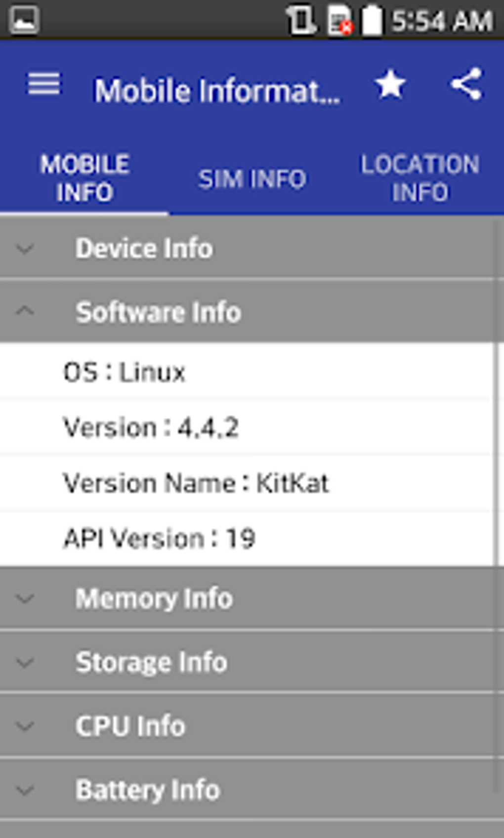Viewport: 504px width, 838px height.
Task: Switch to the SIM INFO tab
Action: click(252, 179)
